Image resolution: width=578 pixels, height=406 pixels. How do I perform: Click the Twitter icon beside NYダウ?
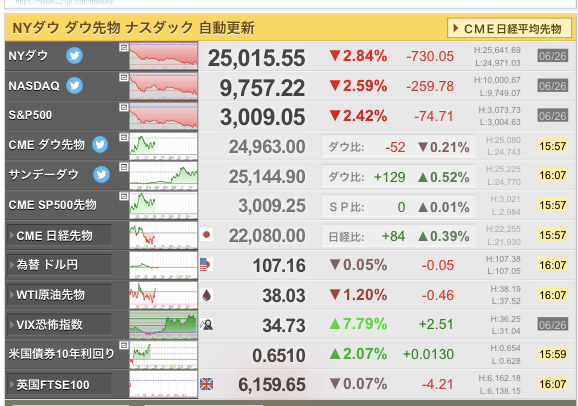[74, 56]
